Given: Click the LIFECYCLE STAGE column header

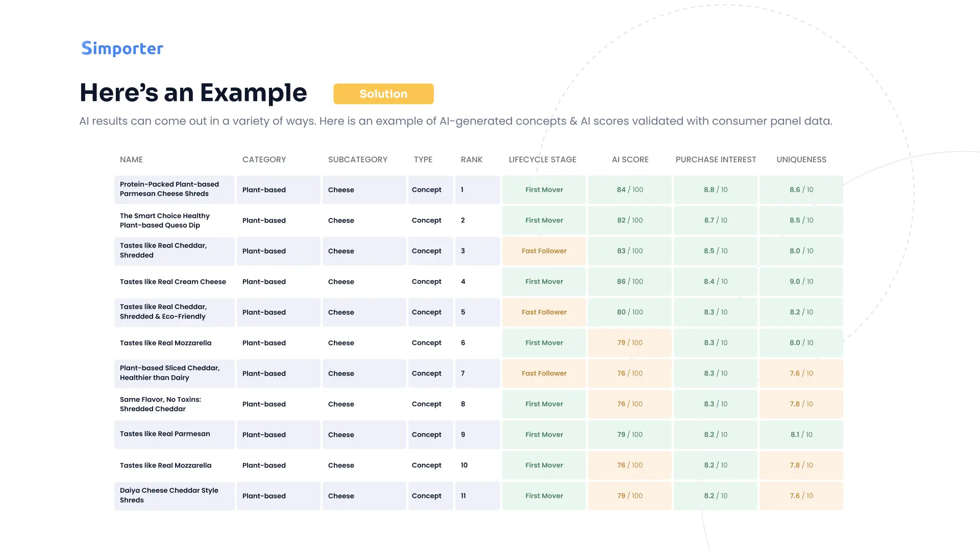Looking at the screenshot, I should (542, 160).
